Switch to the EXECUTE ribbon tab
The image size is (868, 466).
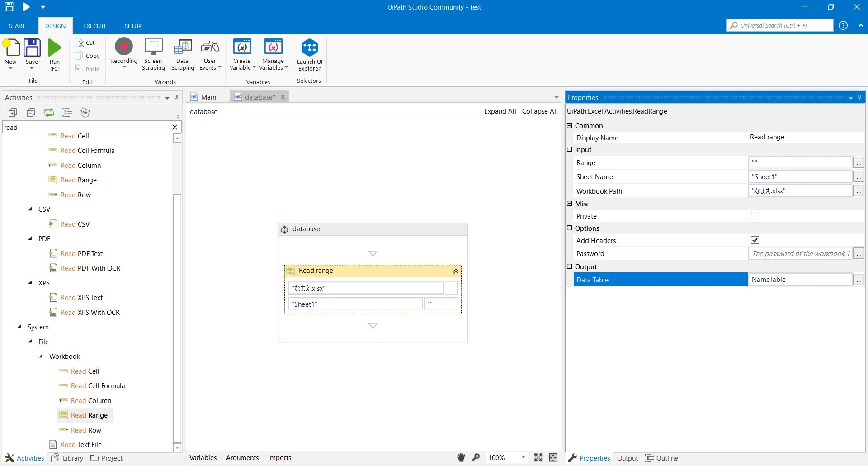(x=94, y=26)
